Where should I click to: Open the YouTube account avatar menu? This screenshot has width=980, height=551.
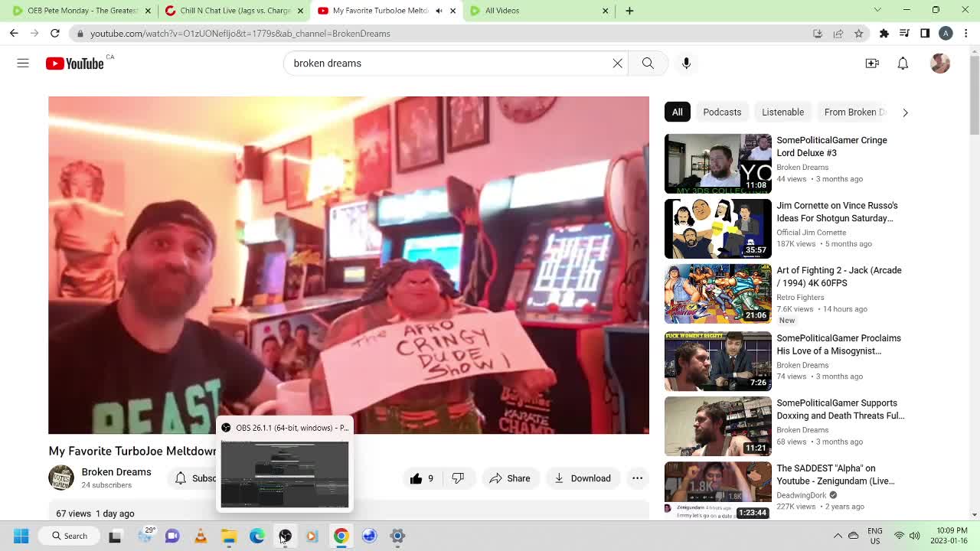pos(940,64)
